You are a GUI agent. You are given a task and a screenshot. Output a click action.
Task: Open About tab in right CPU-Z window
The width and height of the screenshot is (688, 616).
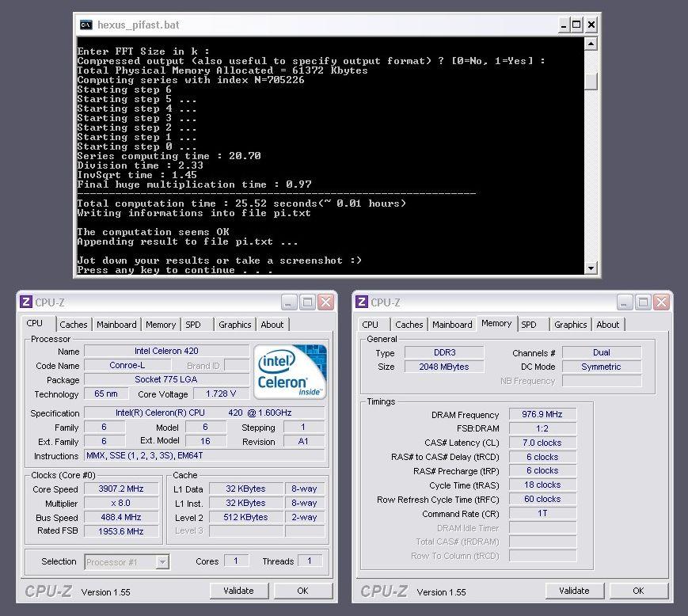608,325
